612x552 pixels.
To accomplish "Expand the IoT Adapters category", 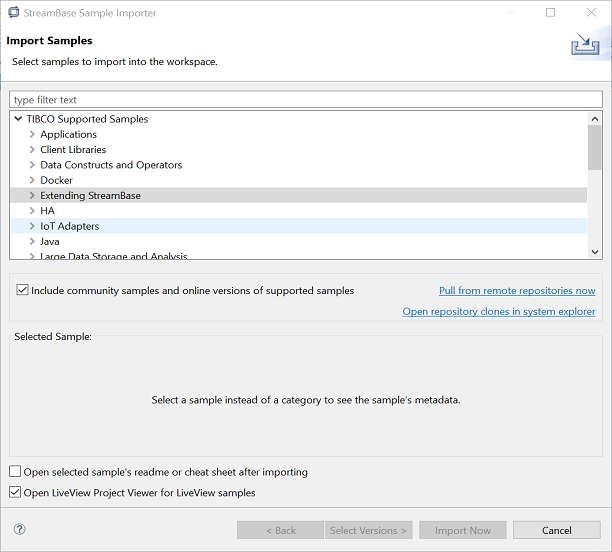I will point(33,227).
